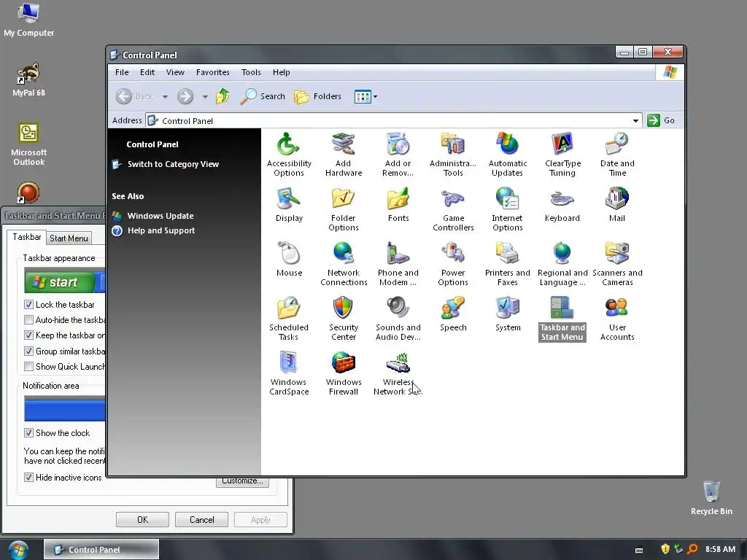This screenshot has height=560, width=747.
Task: Open Display settings icon
Action: coord(289,198)
